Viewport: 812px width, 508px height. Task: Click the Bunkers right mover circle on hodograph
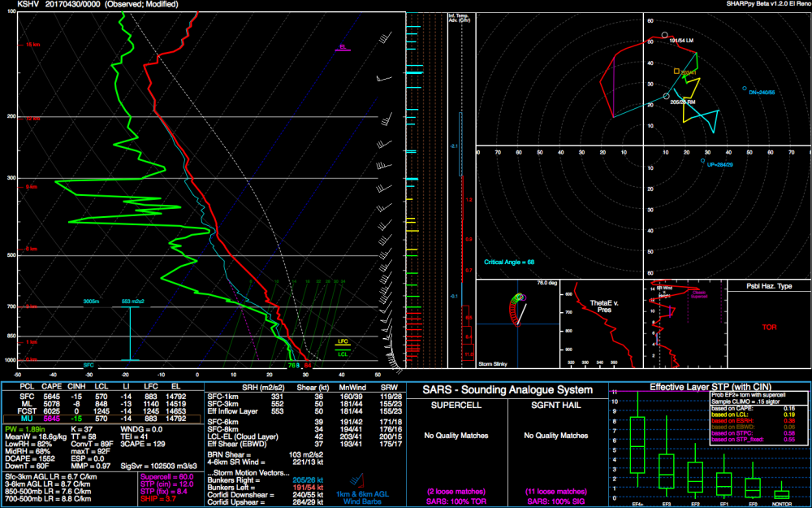(666, 96)
